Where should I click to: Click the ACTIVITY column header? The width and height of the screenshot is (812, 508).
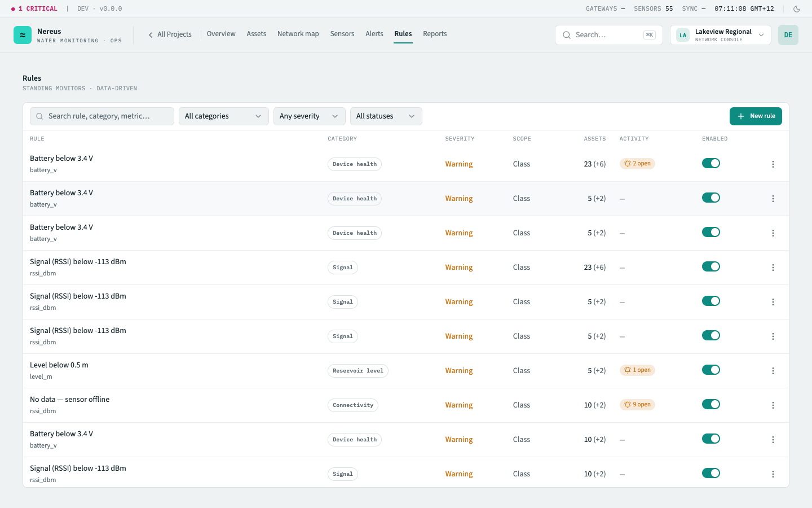[634, 139]
